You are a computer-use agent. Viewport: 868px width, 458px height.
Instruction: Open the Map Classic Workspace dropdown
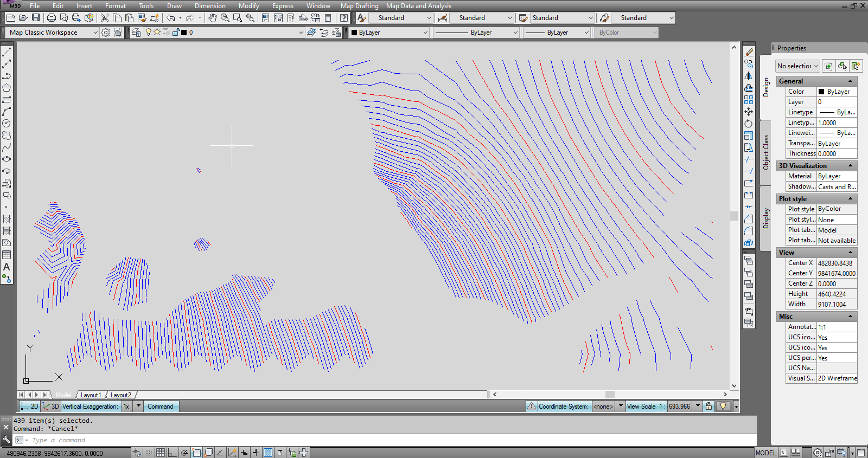pyautogui.click(x=95, y=33)
